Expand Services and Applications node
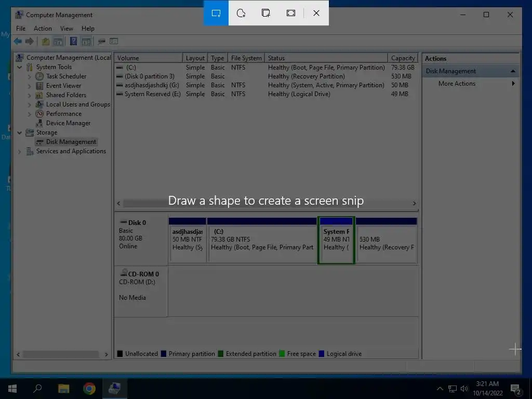Screen dimensions: 532x399 point(20,152)
